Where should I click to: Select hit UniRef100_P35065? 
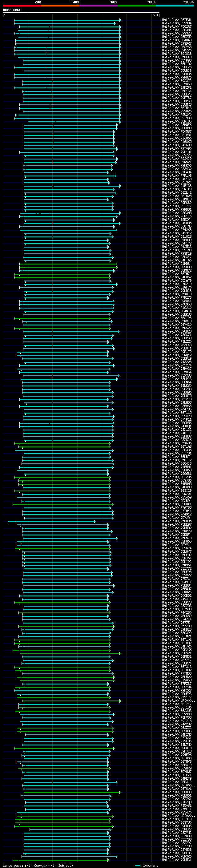(x=177, y=406)
